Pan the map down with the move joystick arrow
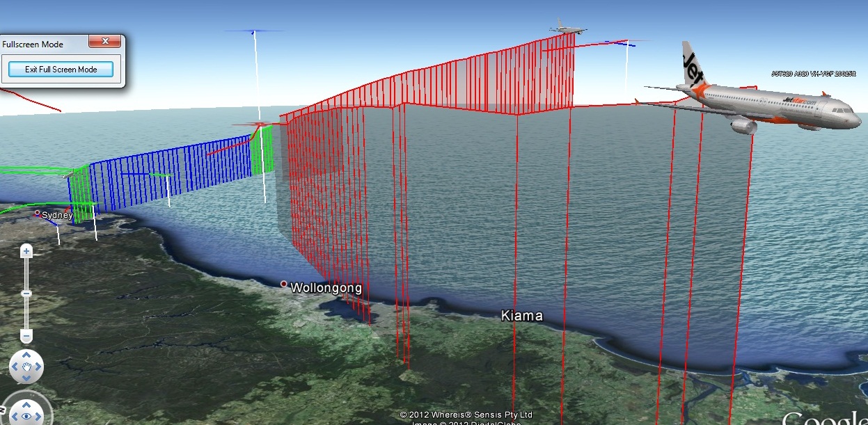Image resolution: width=868 pixels, height=425 pixels. 26,378
